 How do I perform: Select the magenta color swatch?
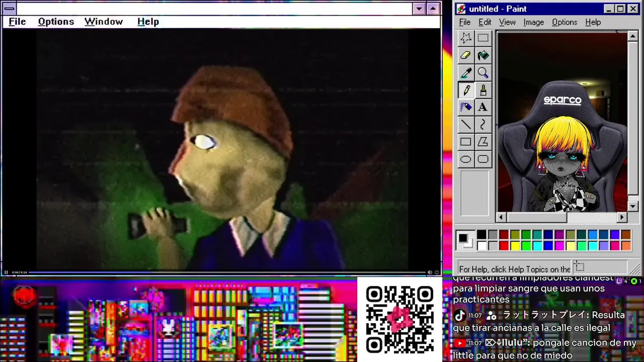tap(559, 246)
